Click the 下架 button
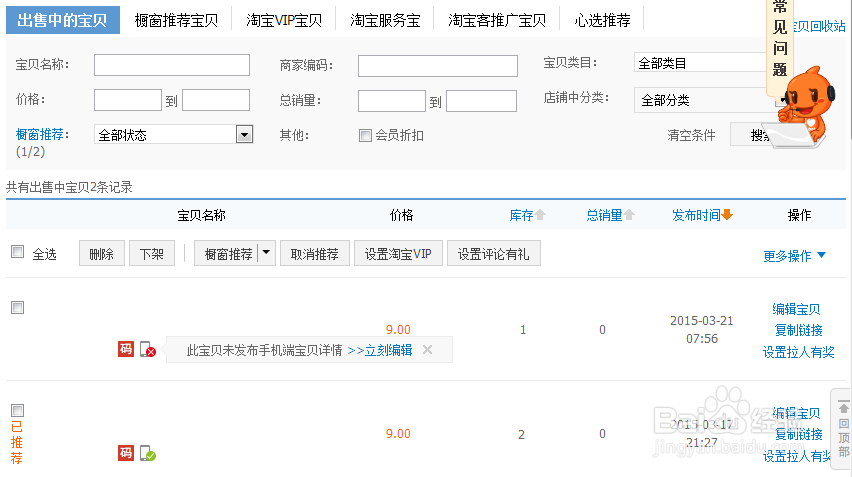 tap(152, 253)
